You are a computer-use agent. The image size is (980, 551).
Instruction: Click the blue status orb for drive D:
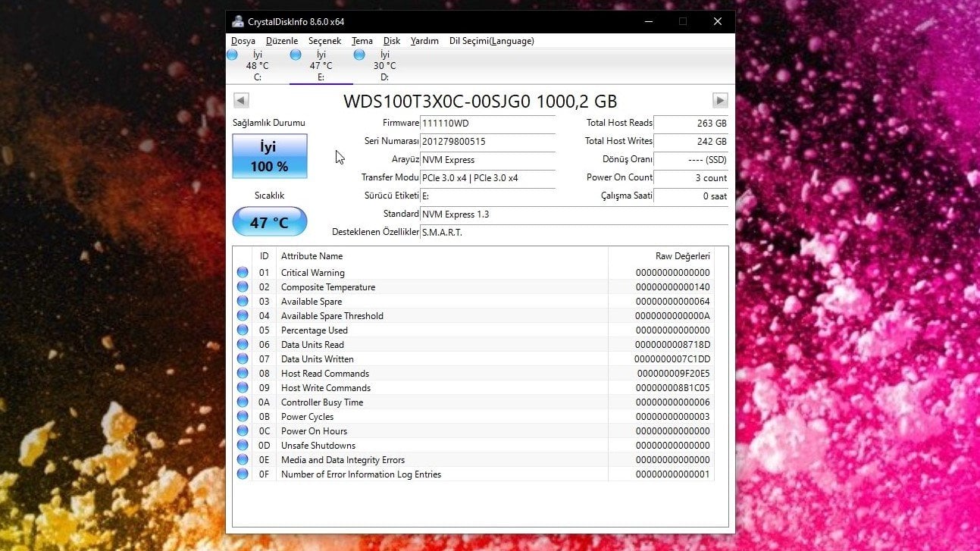(x=359, y=55)
